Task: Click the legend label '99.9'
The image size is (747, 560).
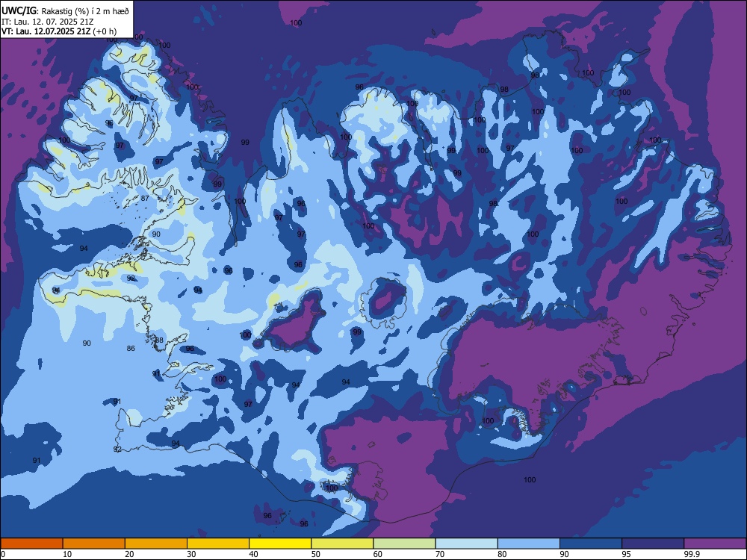Action: click(x=692, y=554)
